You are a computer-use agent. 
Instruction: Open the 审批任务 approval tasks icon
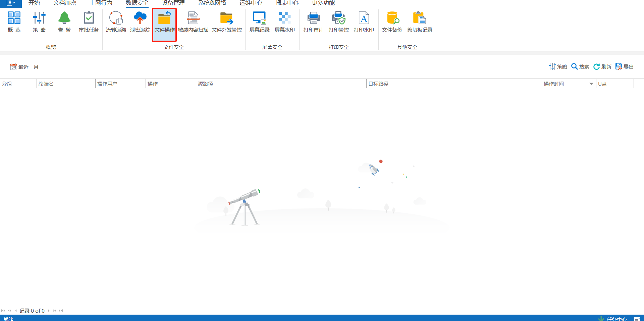click(89, 22)
